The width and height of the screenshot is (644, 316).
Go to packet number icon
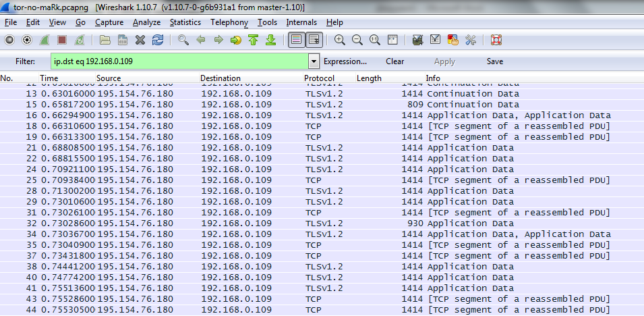coord(236,40)
